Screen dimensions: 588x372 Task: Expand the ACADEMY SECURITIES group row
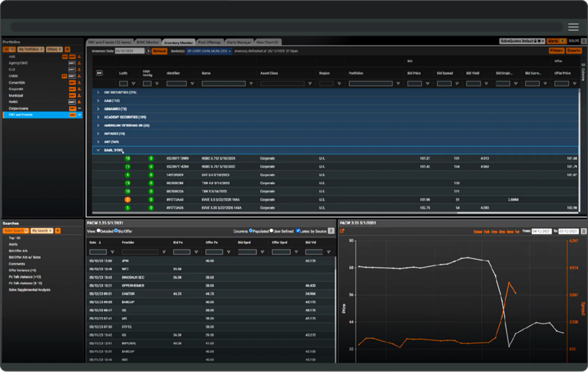pos(98,117)
